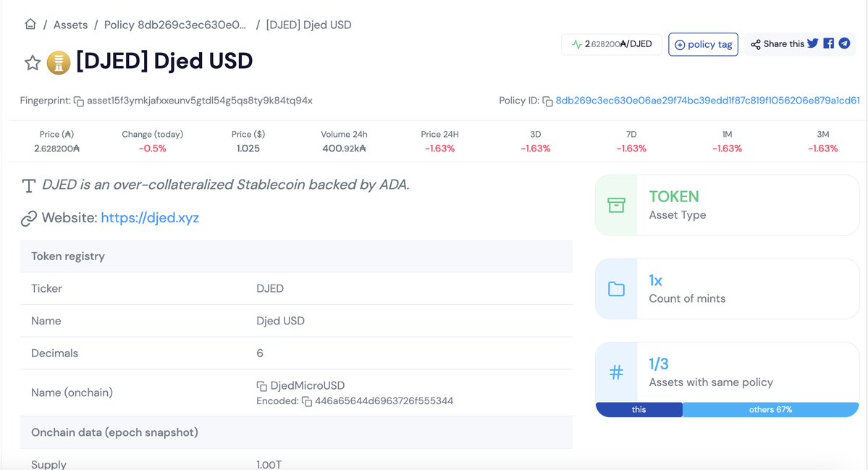Click the fingerprint text asset15f3ymkjafxxeunv5gtdl...
This screenshot has height=470, width=868.
tap(200, 101)
